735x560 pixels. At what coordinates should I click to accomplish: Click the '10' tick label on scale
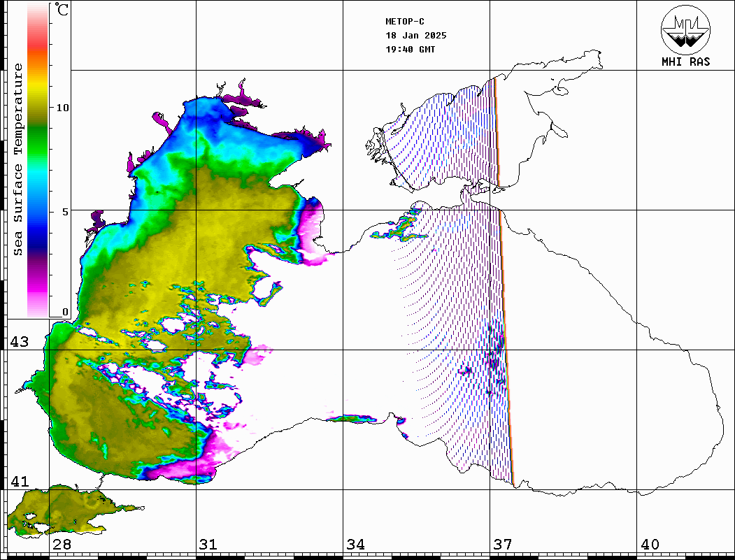tap(62, 108)
